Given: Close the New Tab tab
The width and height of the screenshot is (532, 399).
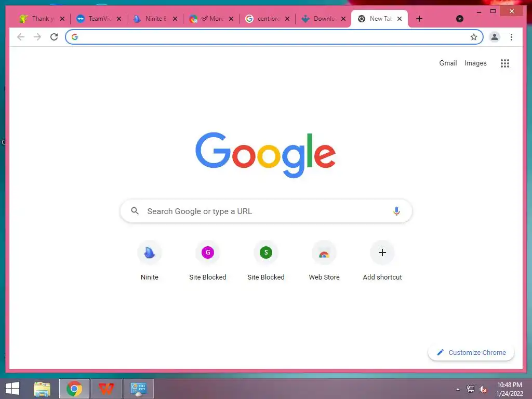Looking at the screenshot, I should (x=400, y=19).
